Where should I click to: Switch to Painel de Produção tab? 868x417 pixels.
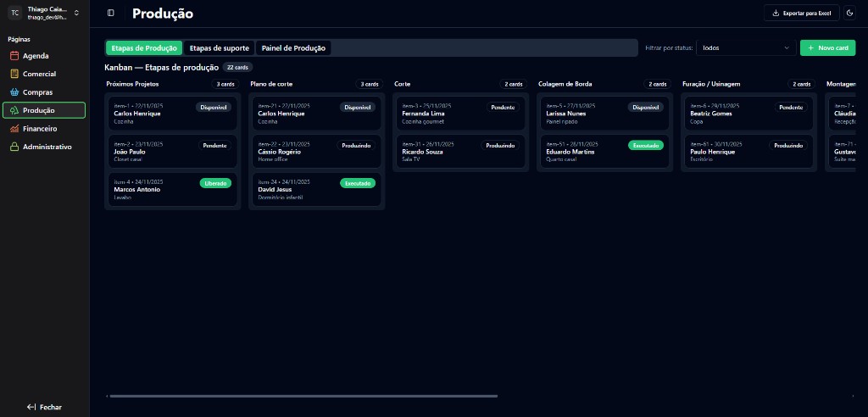tap(293, 48)
